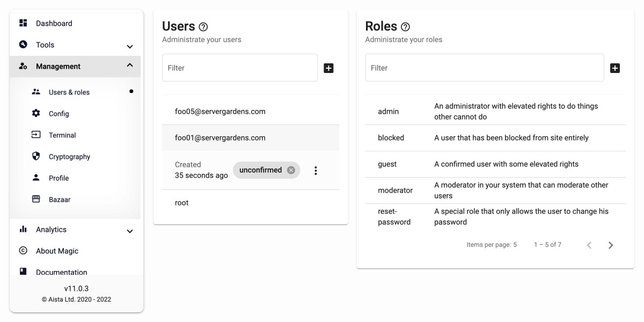This screenshot has width=644, height=322.
Task: Select user foo05@servergardens.com
Action: click(220, 112)
